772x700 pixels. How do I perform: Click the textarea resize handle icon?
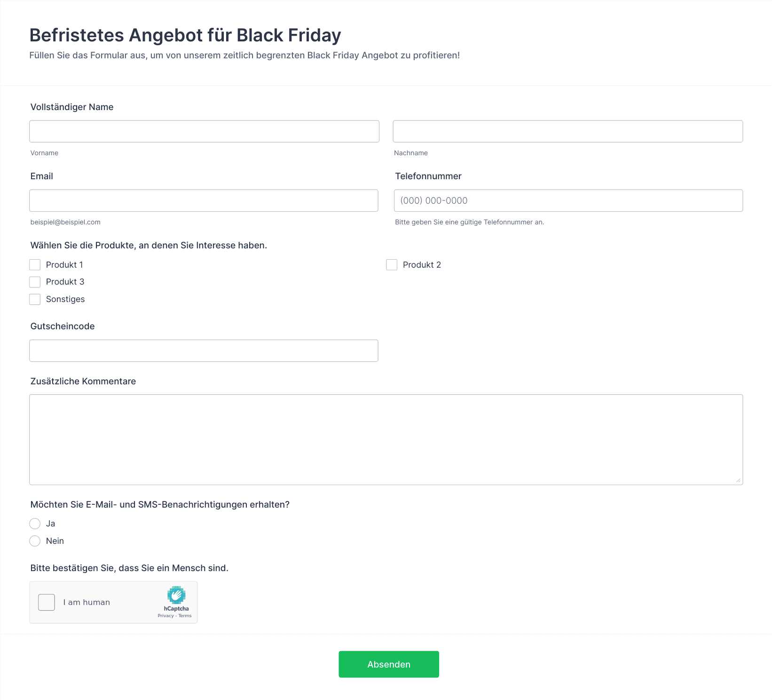click(x=738, y=480)
